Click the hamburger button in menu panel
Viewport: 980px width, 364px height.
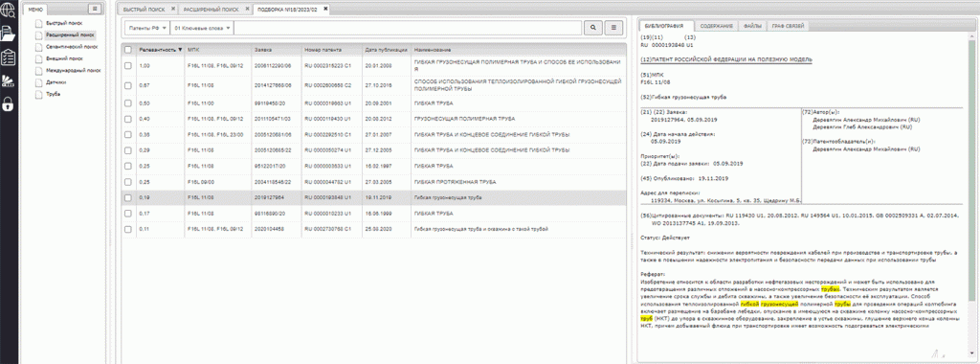(95, 9)
